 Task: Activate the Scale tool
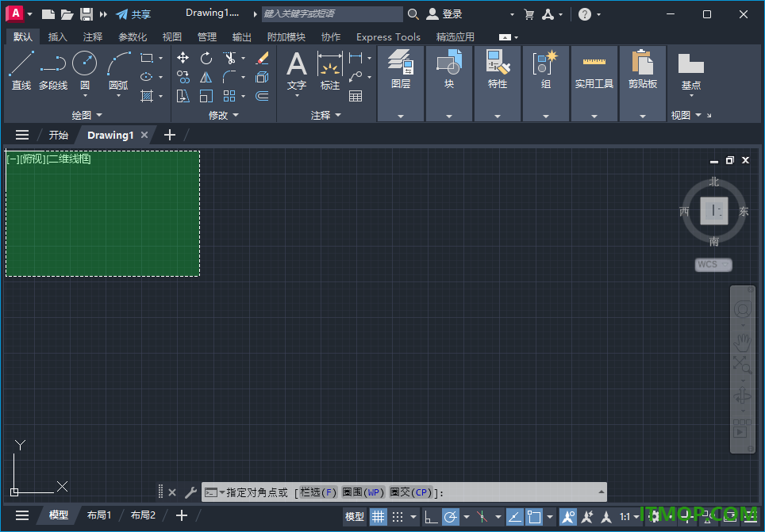206,96
